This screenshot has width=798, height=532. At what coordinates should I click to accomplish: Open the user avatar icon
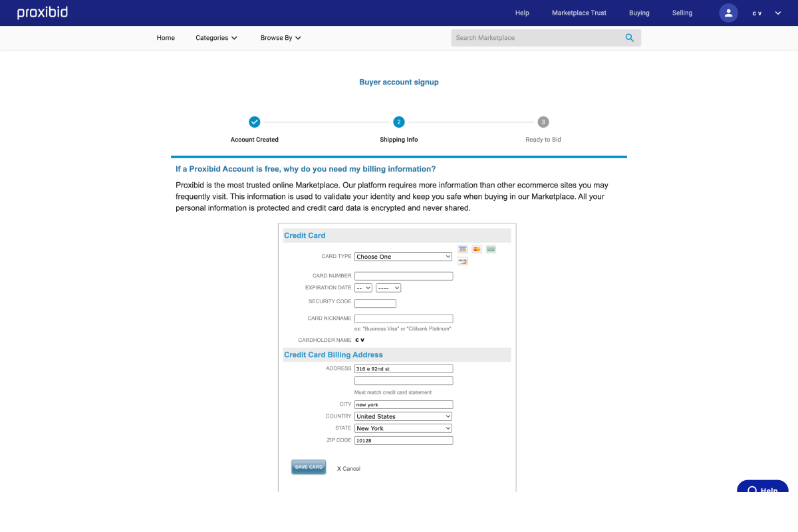click(x=729, y=13)
